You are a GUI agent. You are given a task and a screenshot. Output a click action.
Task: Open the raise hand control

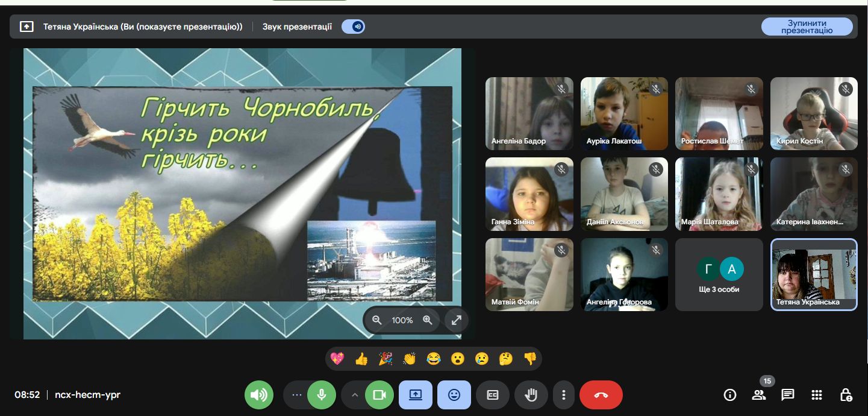pos(531,395)
